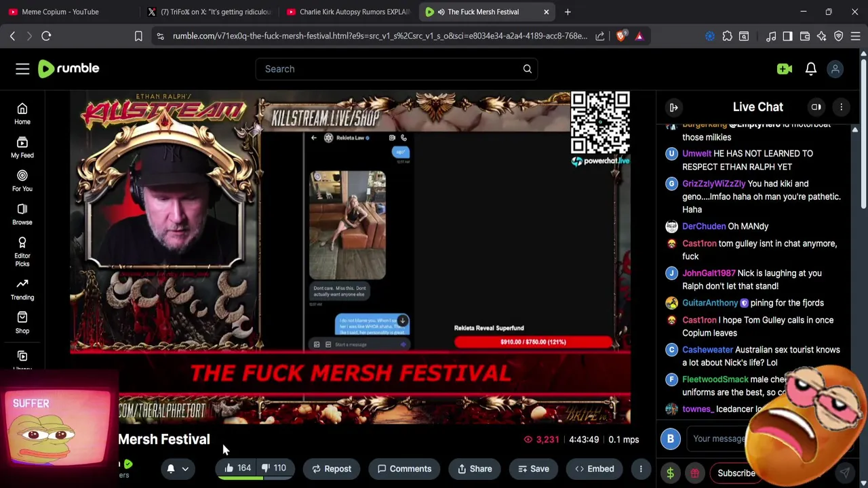Open more video options (vertical dots)
868x488 pixels.
tap(641, 468)
